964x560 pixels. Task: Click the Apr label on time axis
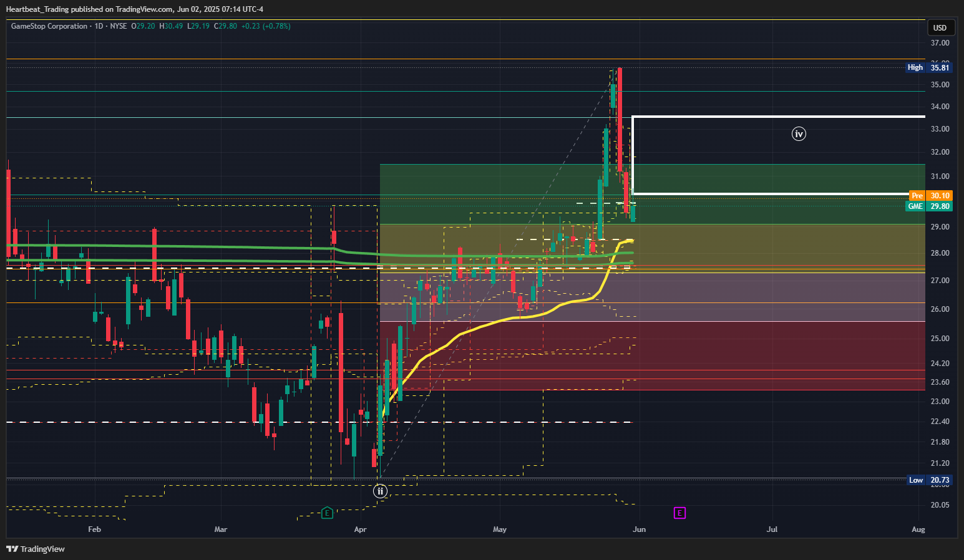click(x=360, y=529)
